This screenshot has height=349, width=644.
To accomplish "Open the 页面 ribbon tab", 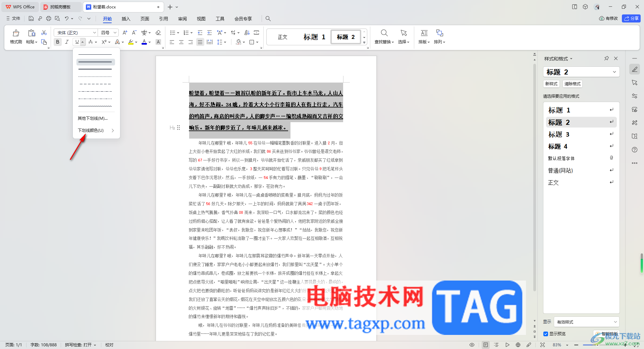I will (145, 19).
